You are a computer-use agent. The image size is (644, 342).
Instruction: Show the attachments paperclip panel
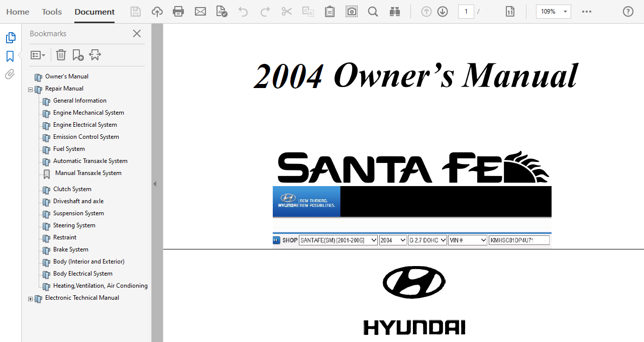click(x=10, y=74)
